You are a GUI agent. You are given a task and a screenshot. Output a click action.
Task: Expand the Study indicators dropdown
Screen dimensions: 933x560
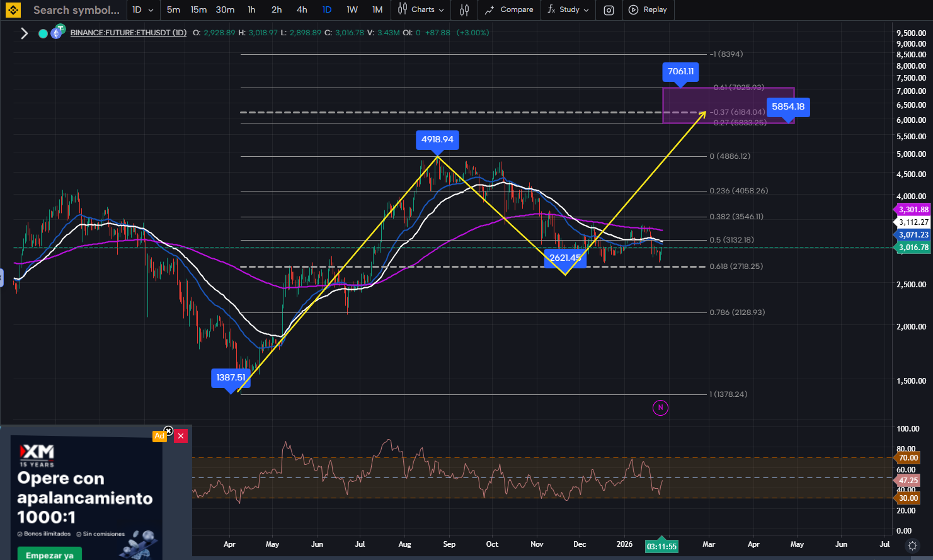point(568,10)
